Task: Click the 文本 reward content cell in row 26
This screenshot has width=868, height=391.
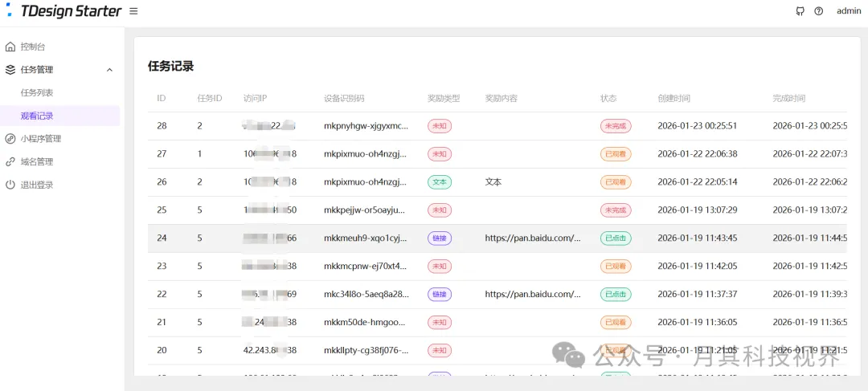Action: click(x=493, y=181)
